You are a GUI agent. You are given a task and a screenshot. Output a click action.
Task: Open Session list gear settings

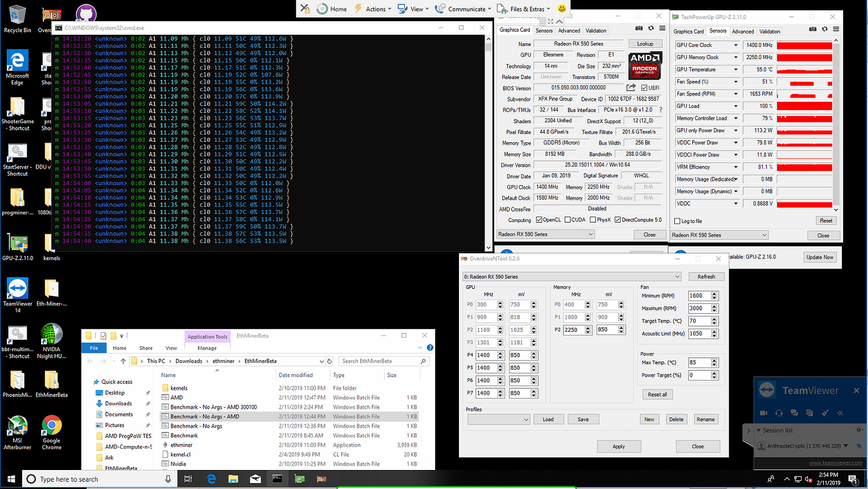tap(859, 430)
